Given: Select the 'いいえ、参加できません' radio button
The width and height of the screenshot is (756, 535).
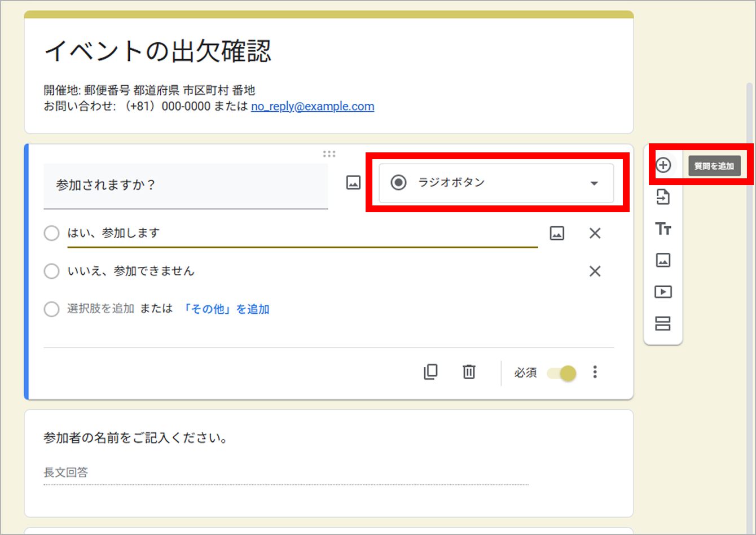Looking at the screenshot, I should click(x=51, y=271).
